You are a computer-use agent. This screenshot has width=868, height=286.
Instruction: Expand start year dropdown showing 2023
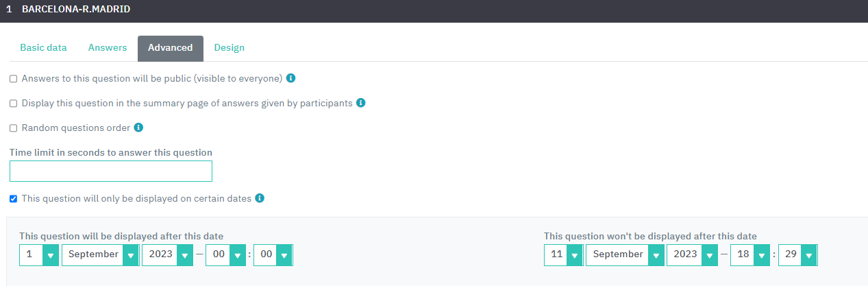pos(168,254)
